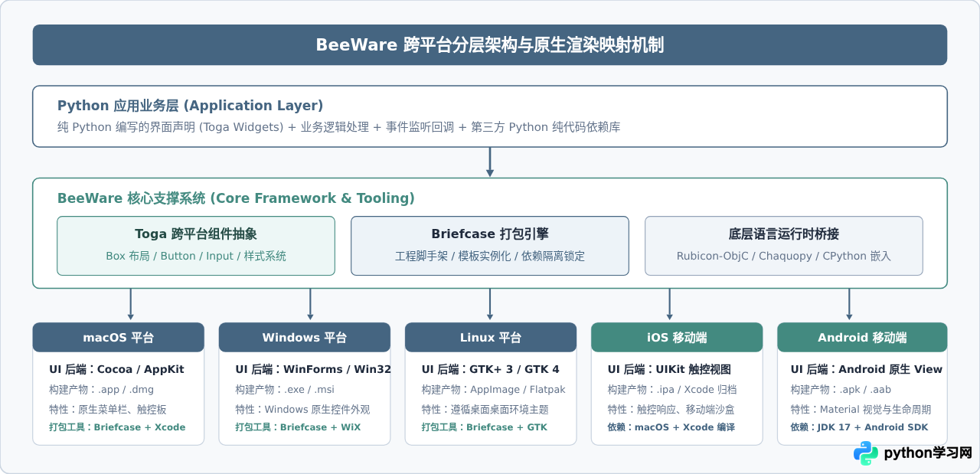The height and width of the screenshot is (474, 980).
Task: Click the BeeWare 跨平台分层架构 title banner
Action: (x=490, y=45)
